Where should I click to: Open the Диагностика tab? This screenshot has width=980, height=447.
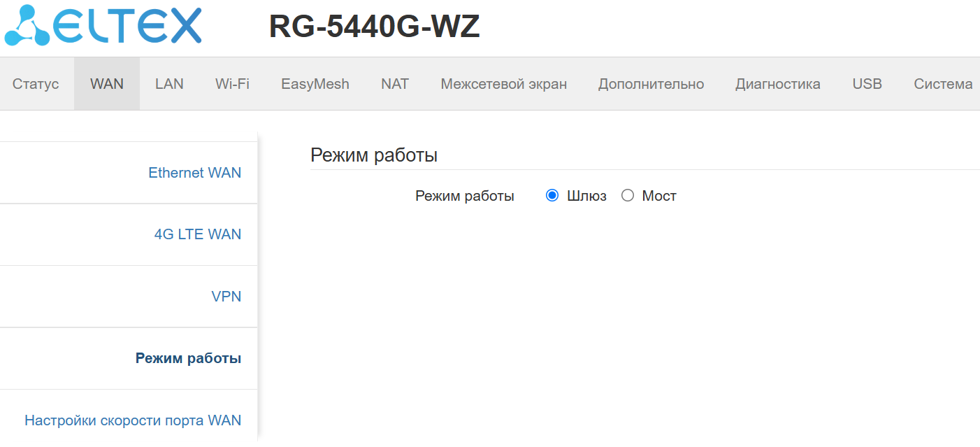[x=778, y=84]
